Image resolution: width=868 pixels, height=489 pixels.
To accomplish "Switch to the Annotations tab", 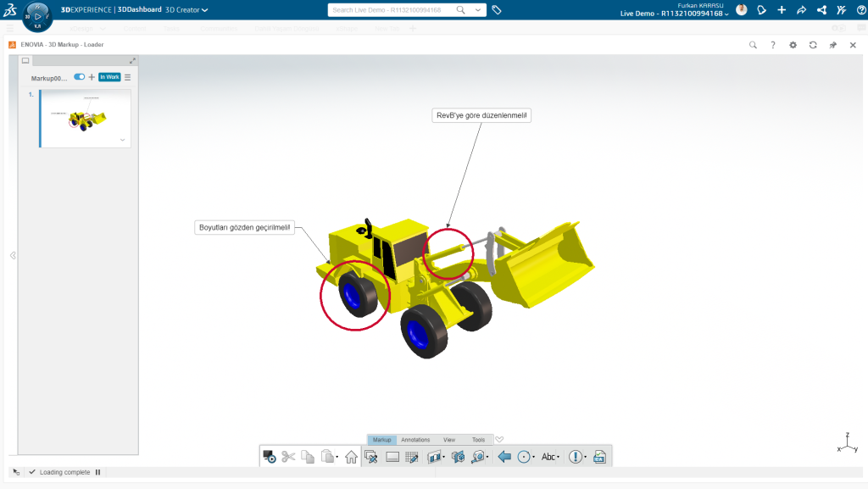I will click(415, 440).
